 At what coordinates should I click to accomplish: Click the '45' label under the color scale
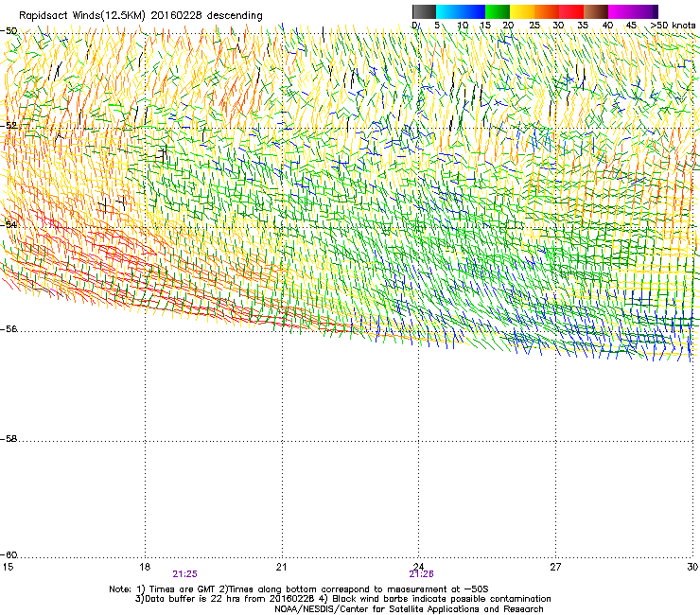631,25
